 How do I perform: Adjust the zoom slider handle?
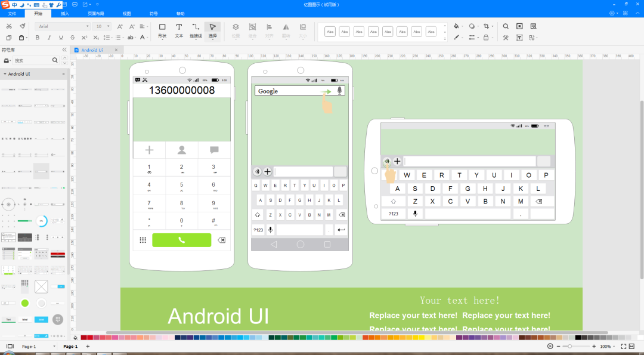click(569, 347)
